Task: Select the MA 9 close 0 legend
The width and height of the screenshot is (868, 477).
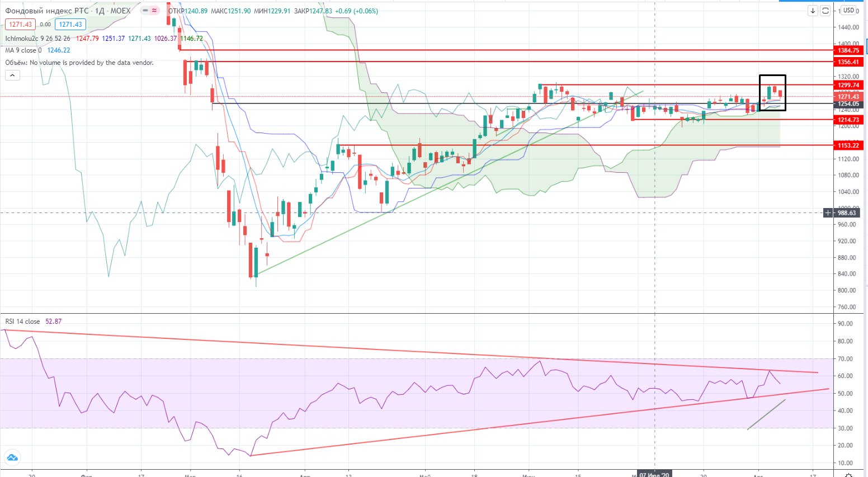Action: coord(23,50)
